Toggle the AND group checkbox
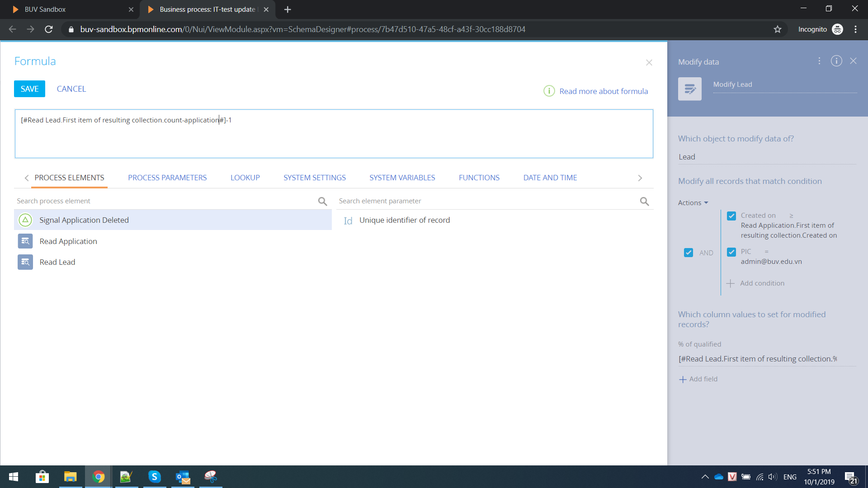The image size is (868, 488). (688, 253)
